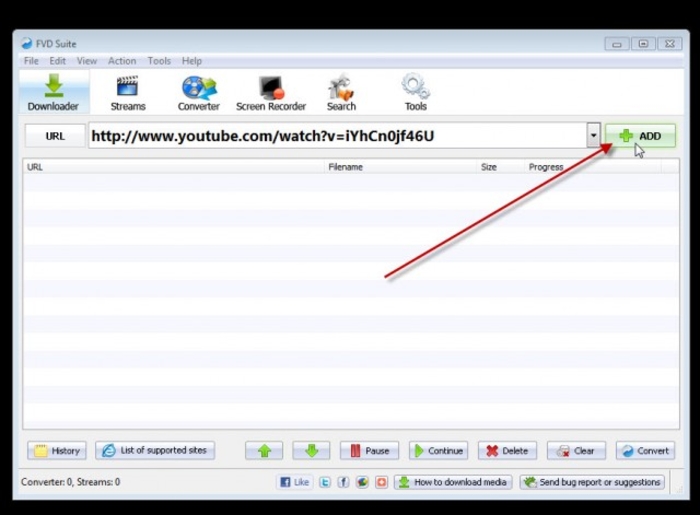Open the Search section
The height and width of the screenshot is (515, 700).
point(341,93)
